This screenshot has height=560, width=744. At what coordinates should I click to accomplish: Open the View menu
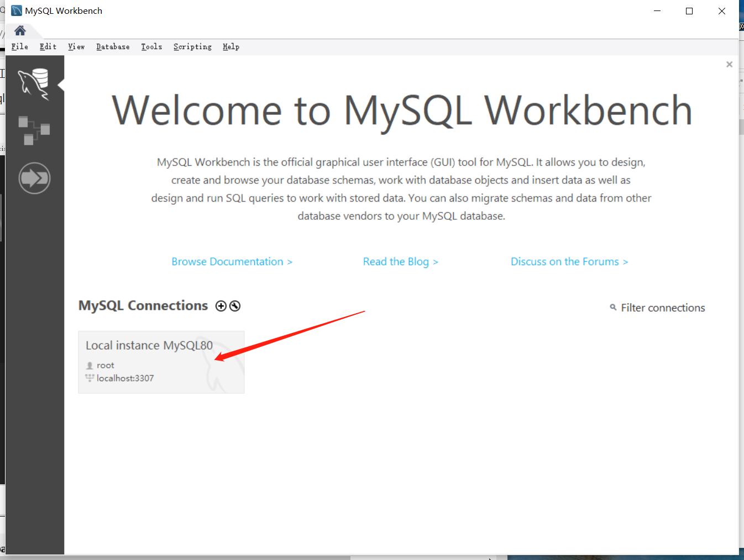76,47
